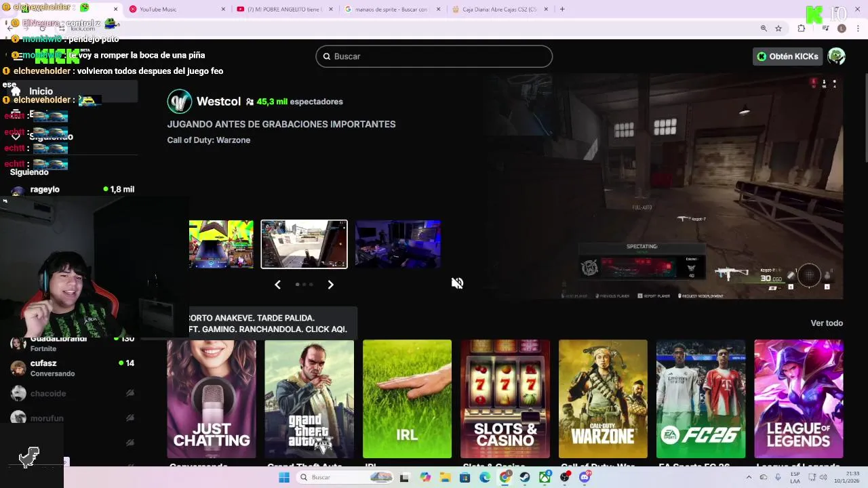Close the manaos de sprite tab
The width and height of the screenshot is (868, 488).
pos(439,9)
